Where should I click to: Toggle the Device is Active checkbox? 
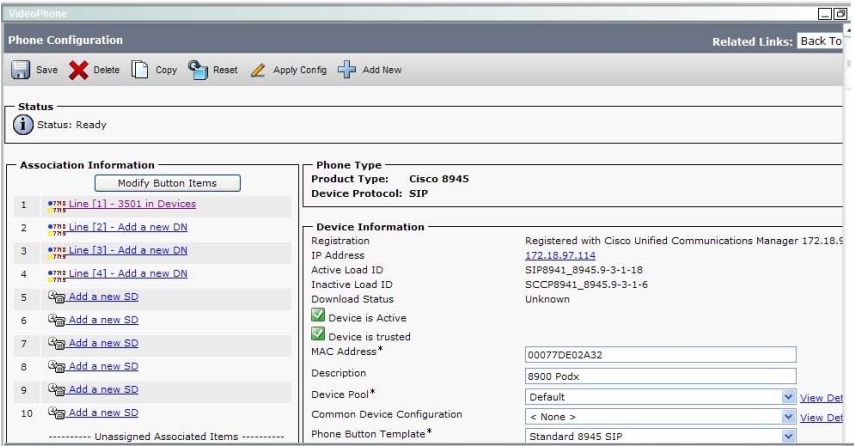point(318,315)
